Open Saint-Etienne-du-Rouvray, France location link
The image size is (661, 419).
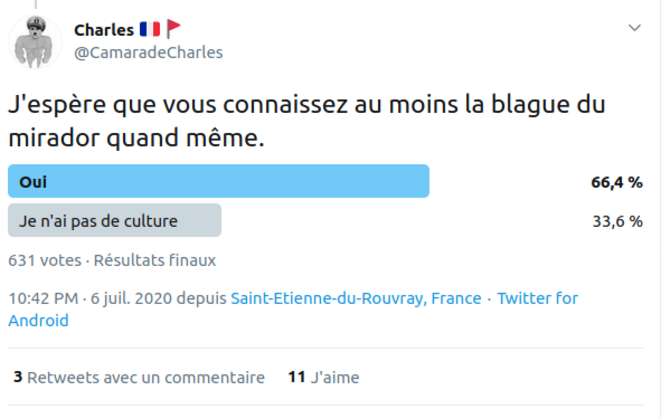click(356, 298)
